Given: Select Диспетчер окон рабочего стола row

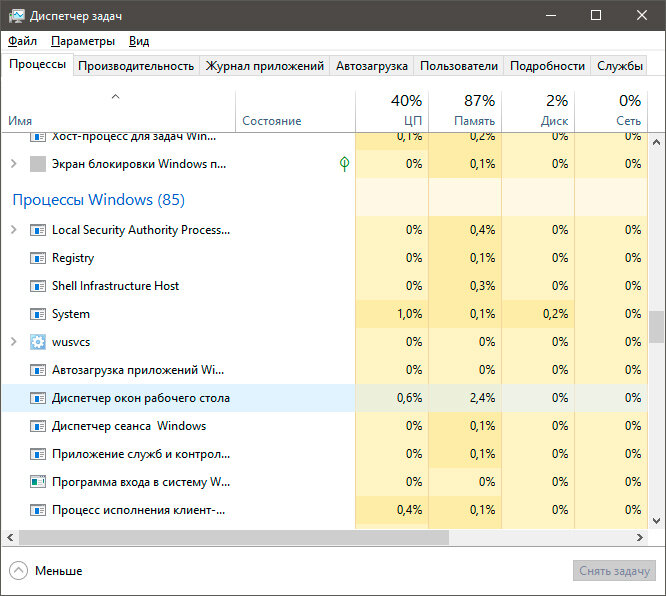Looking at the screenshot, I should (x=325, y=398).
